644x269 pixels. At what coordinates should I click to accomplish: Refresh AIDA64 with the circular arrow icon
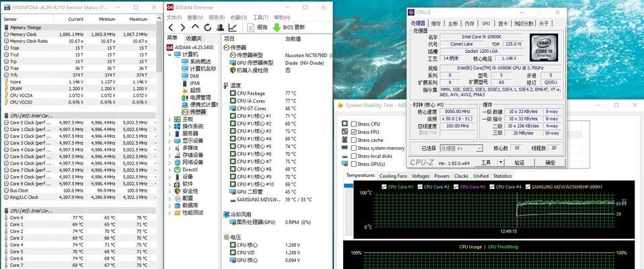pyautogui.click(x=207, y=28)
